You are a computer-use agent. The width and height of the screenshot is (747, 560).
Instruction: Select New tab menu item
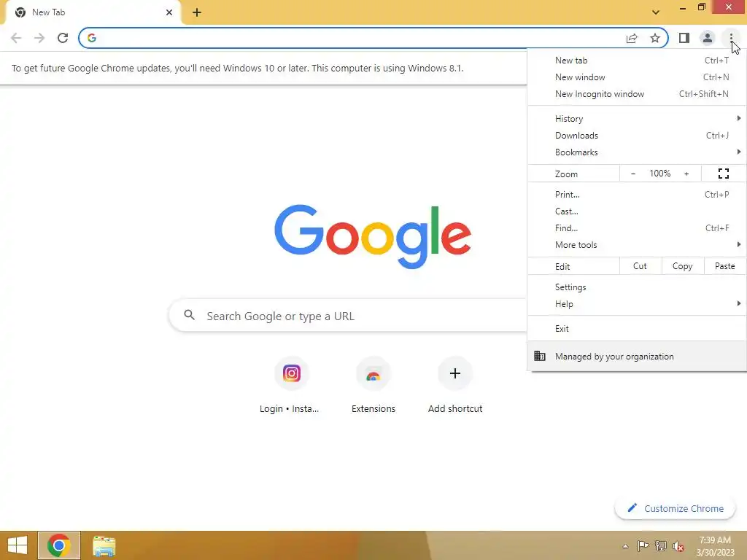click(x=637, y=61)
